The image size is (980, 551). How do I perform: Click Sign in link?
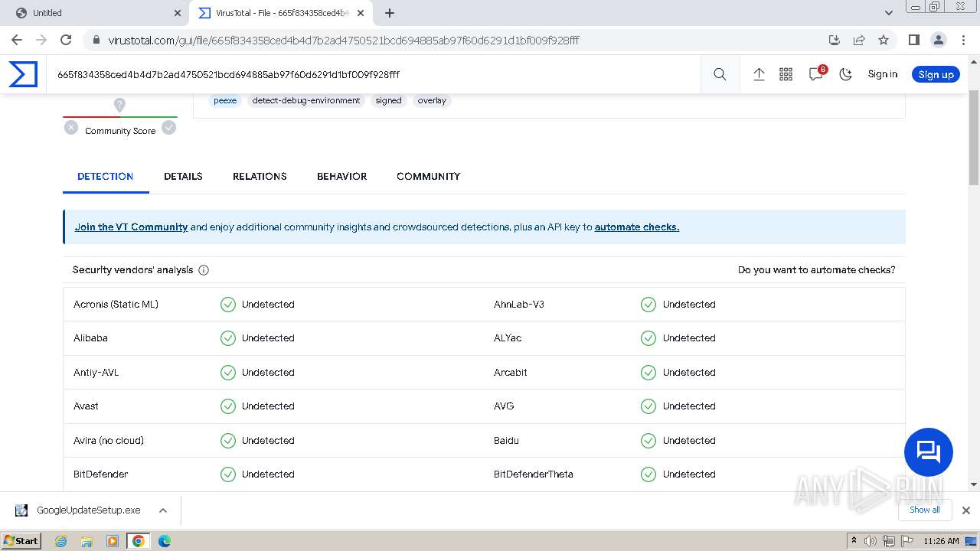[882, 74]
